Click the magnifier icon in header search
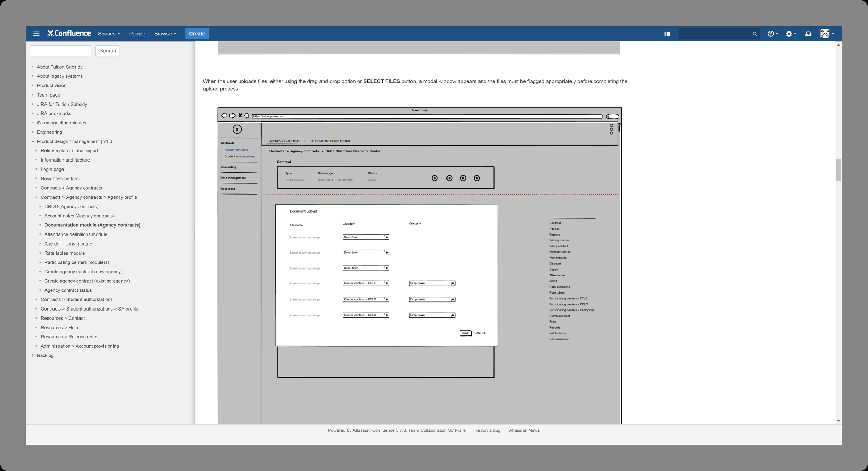Viewport: 868px width, 471px height. (754, 34)
